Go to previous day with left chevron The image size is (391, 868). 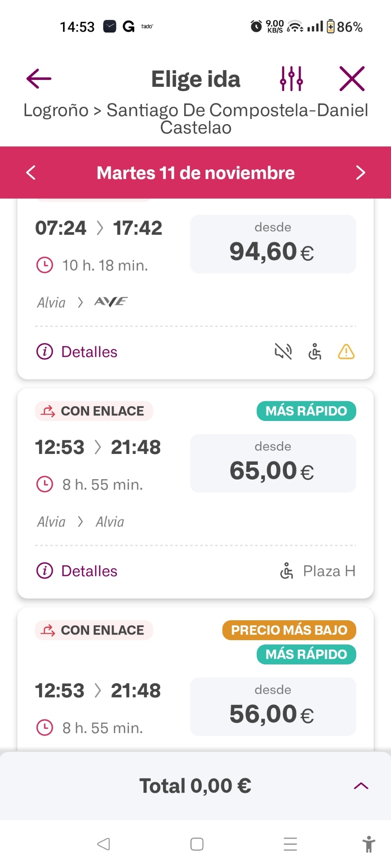[31, 173]
